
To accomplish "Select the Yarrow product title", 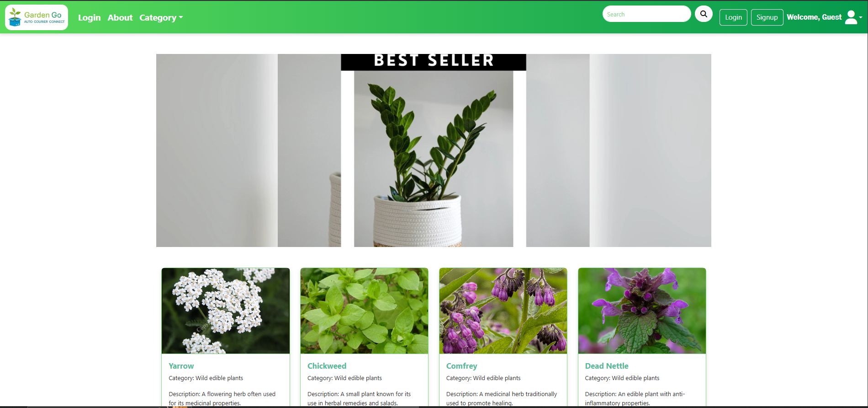I will (x=181, y=366).
